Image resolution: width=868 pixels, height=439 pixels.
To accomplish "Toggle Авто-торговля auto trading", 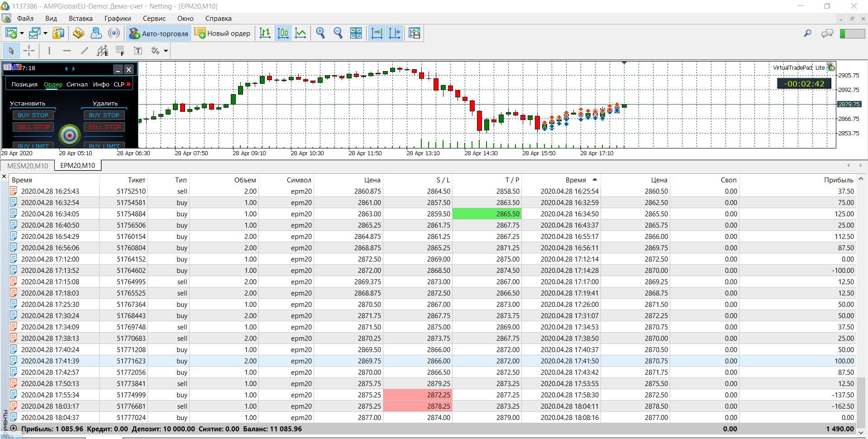I will [158, 33].
